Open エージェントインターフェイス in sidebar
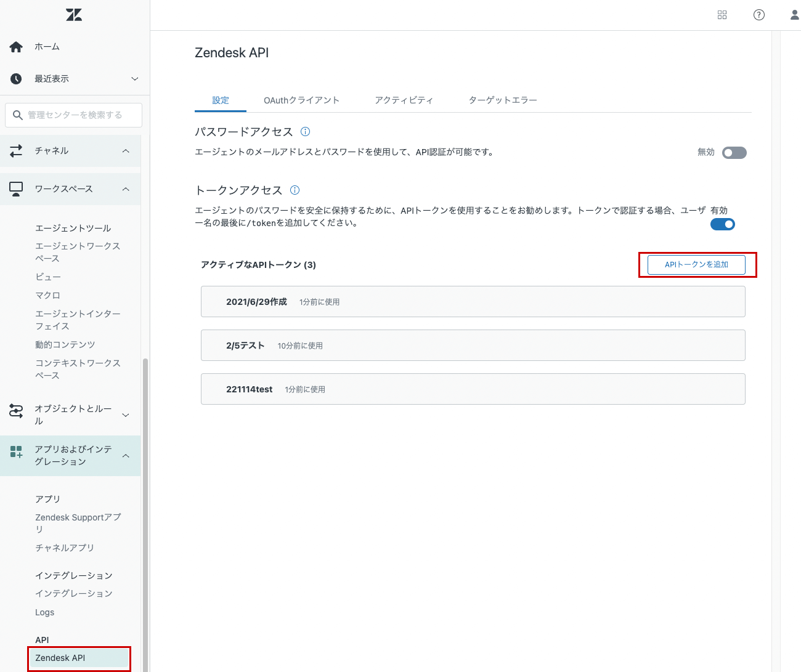 coord(78,320)
